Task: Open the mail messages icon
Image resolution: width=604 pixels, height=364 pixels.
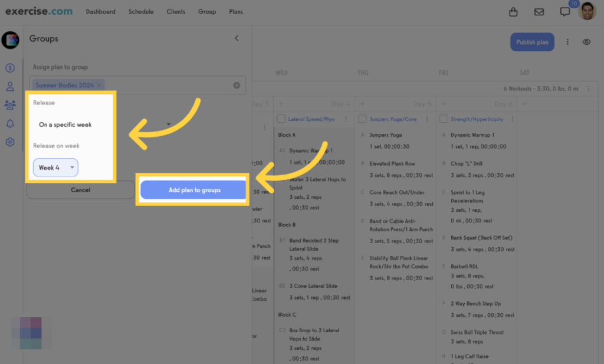Action: pyautogui.click(x=539, y=12)
